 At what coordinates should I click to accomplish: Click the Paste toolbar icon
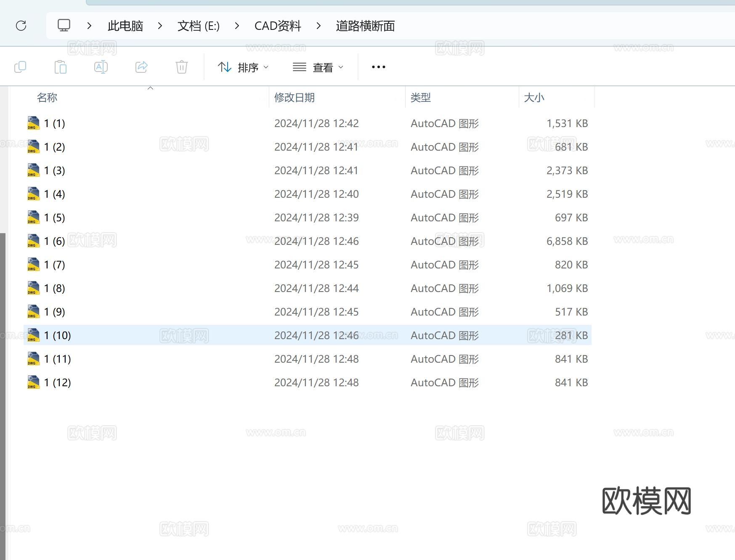[x=61, y=67]
